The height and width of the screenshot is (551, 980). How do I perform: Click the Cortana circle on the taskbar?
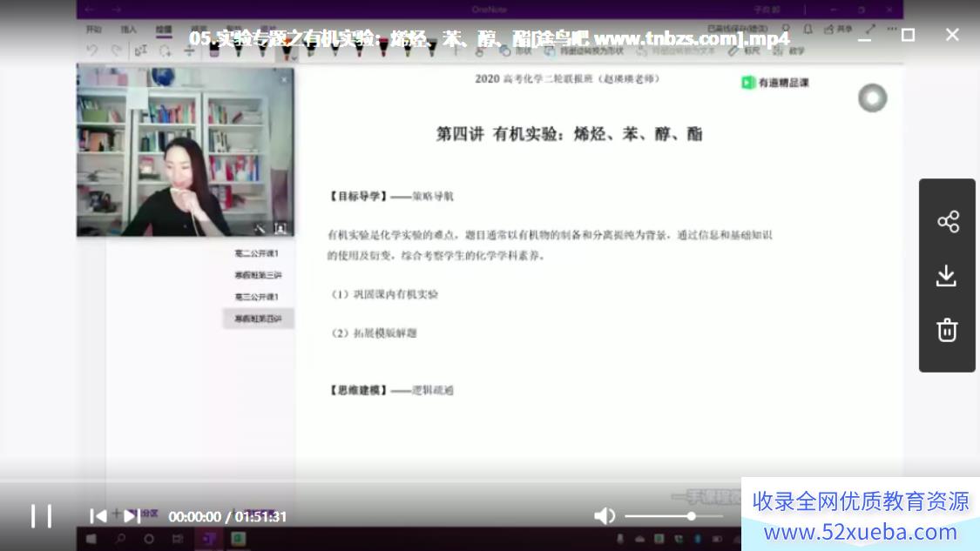pyautogui.click(x=149, y=539)
